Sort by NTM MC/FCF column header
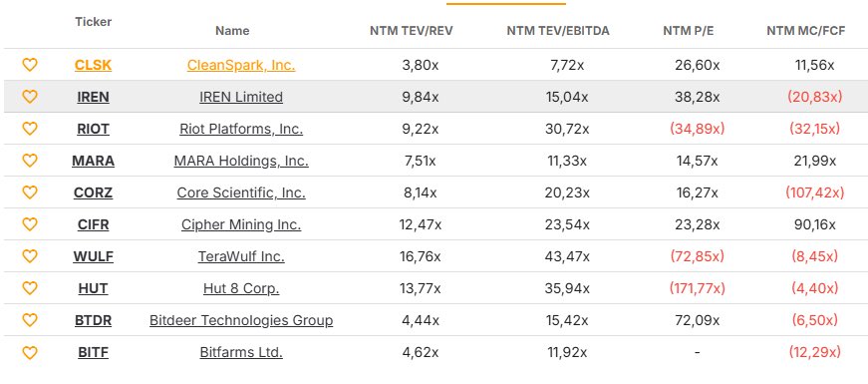 pos(806,31)
